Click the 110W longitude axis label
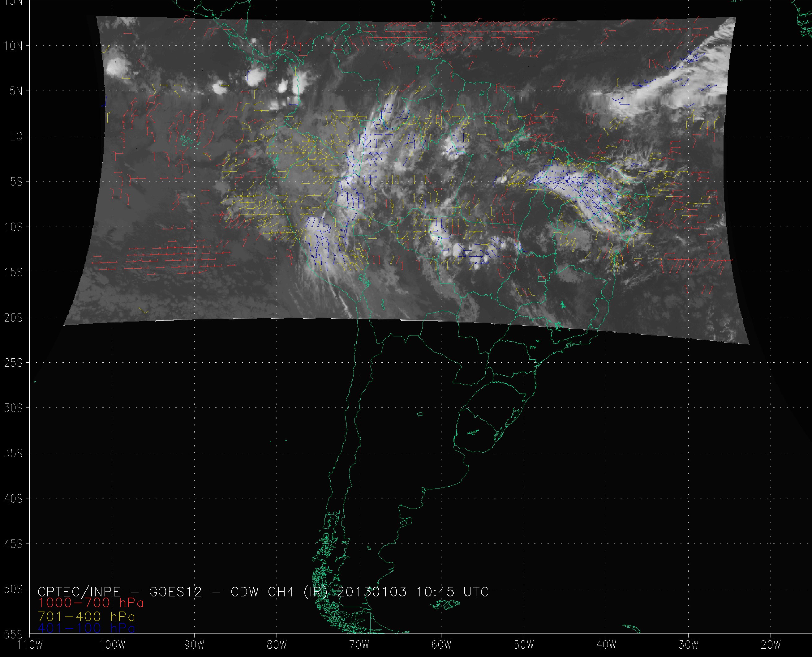 pos(30,645)
